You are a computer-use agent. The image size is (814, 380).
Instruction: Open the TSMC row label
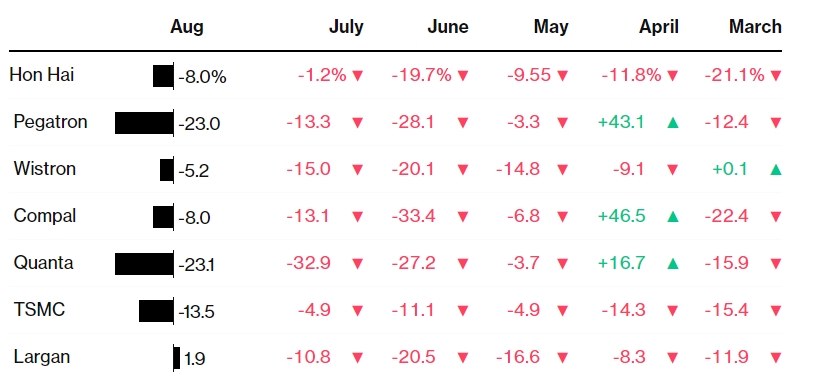[39, 310]
